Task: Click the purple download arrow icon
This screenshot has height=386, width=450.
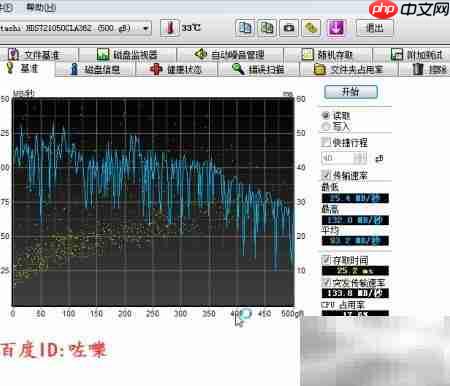Action: [336, 28]
